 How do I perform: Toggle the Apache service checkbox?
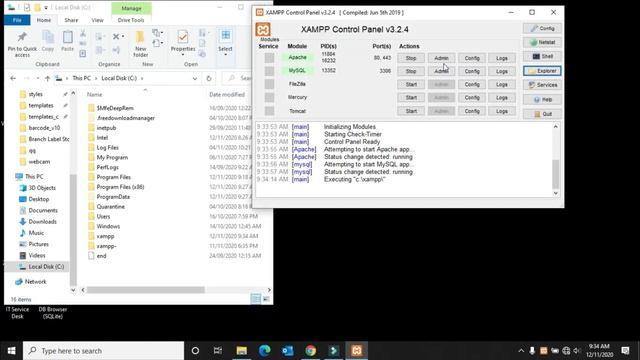(x=269, y=58)
